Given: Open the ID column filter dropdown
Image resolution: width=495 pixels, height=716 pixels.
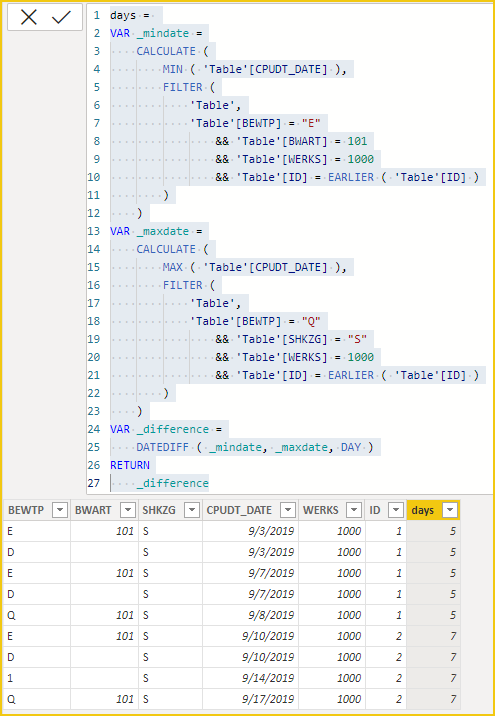Looking at the screenshot, I should (x=396, y=510).
